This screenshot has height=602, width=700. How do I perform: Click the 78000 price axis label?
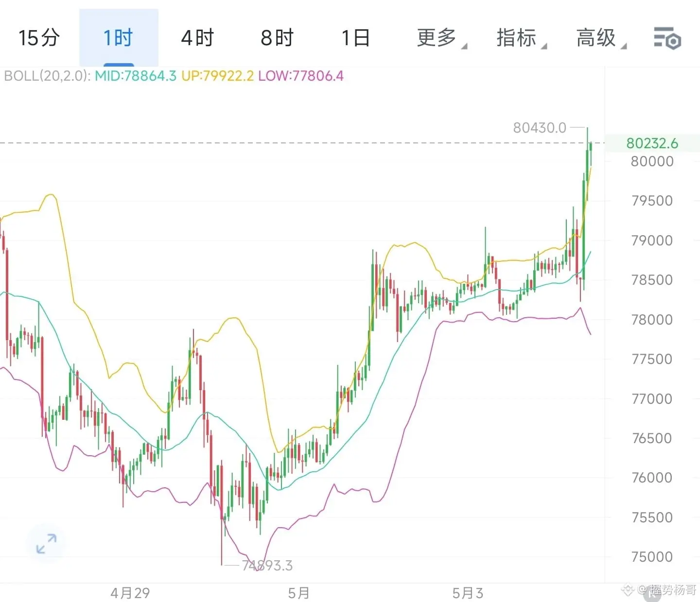(x=652, y=320)
